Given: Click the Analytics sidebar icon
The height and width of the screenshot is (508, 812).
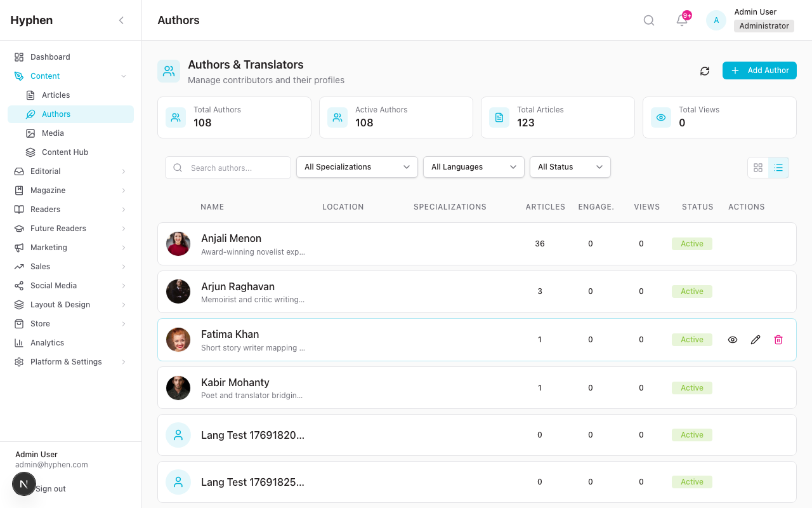Looking at the screenshot, I should pos(18,342).
